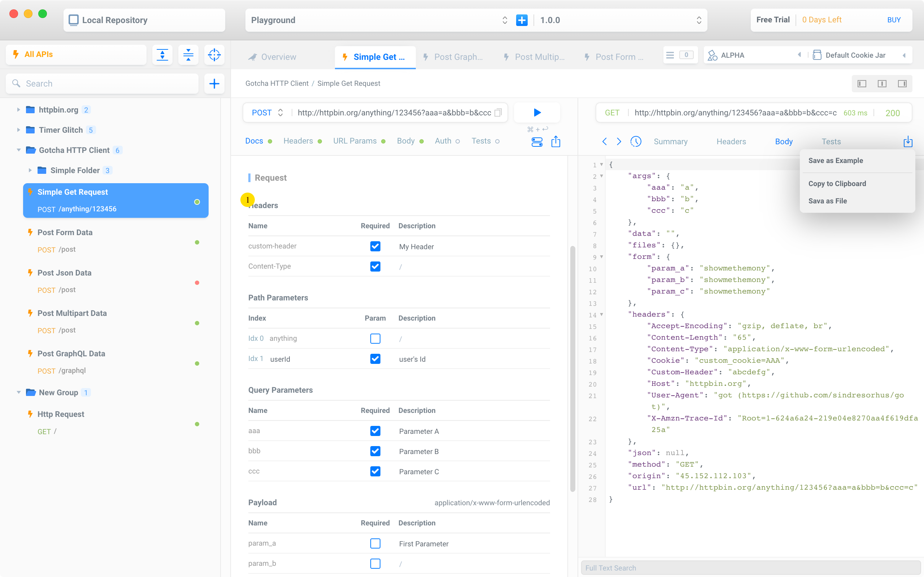
Task: Click the collapse all tree icon
Action: pyautogui.click(x=188, y=55)
